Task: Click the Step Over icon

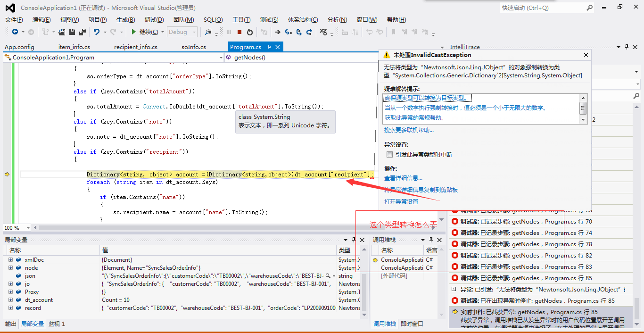Action: [x=299, y=32]
